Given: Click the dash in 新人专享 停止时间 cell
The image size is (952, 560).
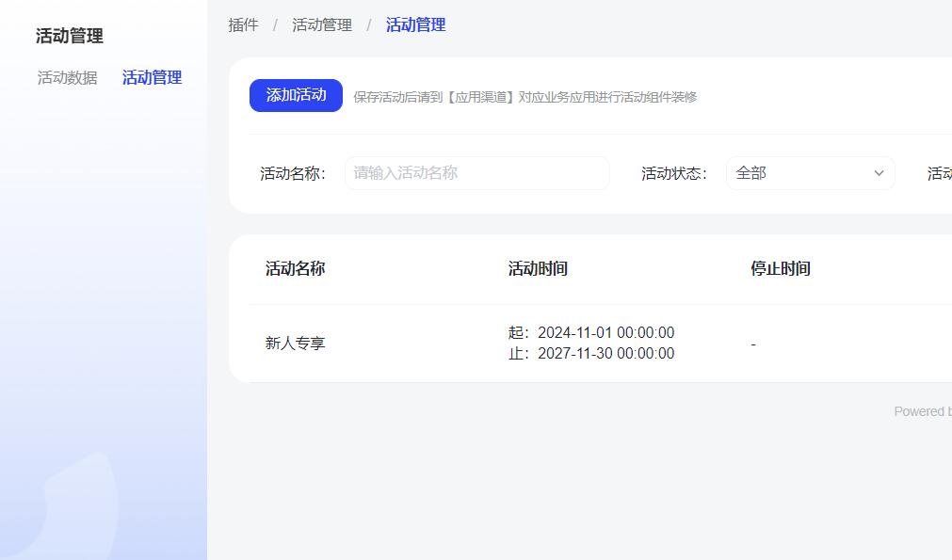Looking at the screenshot, I should point(753,344).
